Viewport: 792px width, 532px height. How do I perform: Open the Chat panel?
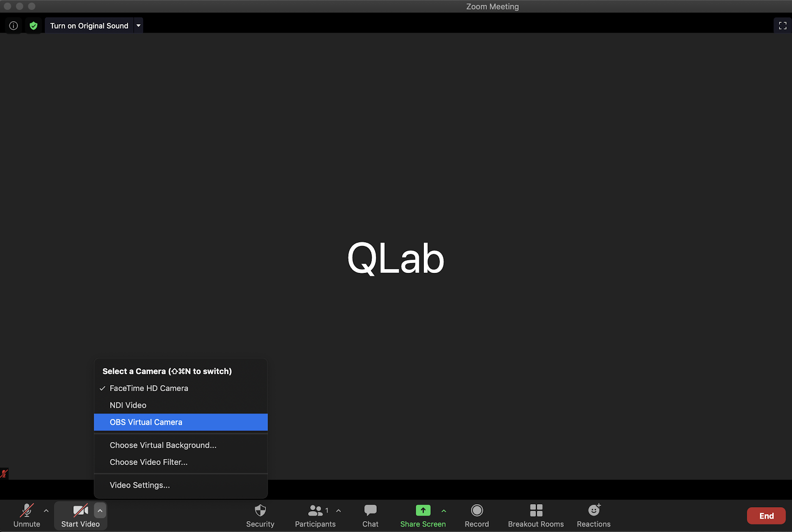coord(370,516)
